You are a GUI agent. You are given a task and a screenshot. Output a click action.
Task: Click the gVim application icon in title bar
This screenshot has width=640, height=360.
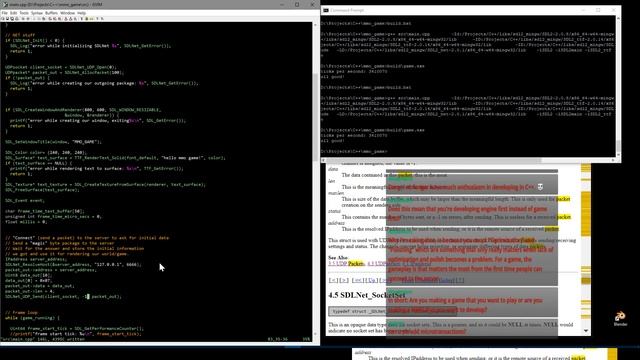5,4
